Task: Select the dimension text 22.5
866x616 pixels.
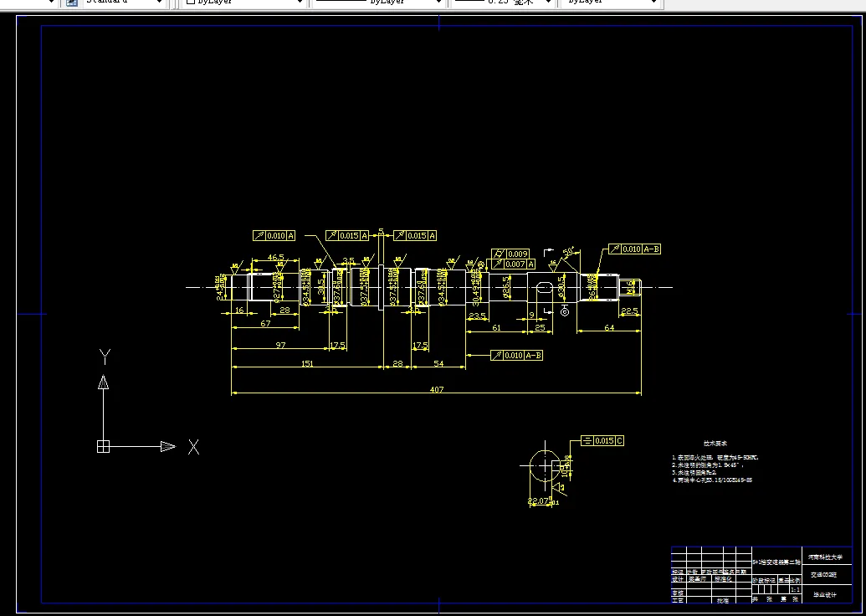Action: [629, 311]
